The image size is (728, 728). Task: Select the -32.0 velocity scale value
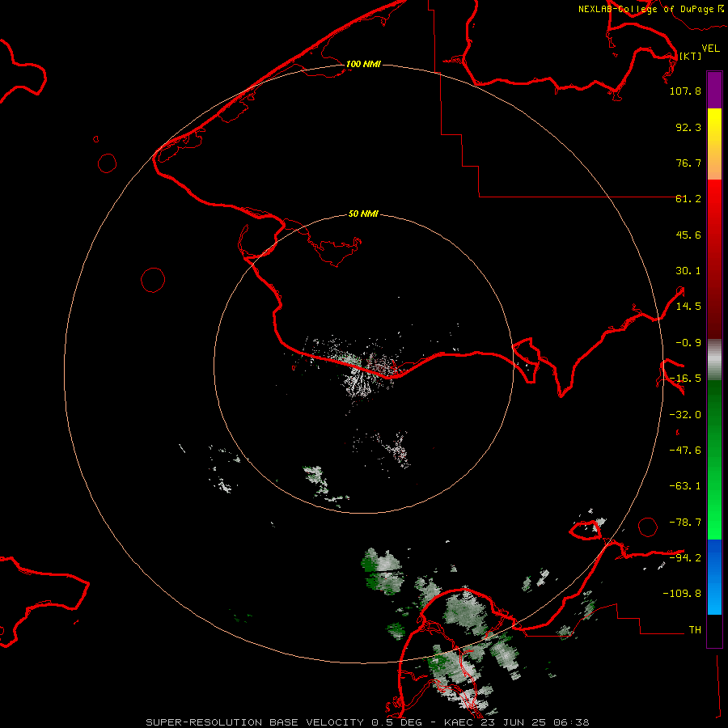685,415
